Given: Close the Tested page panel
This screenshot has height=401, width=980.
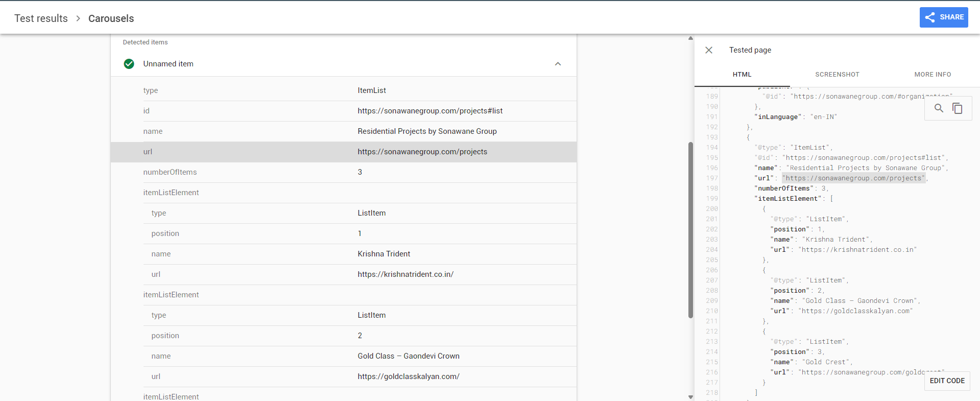Looking at the screenshot, I should [709, 50].
